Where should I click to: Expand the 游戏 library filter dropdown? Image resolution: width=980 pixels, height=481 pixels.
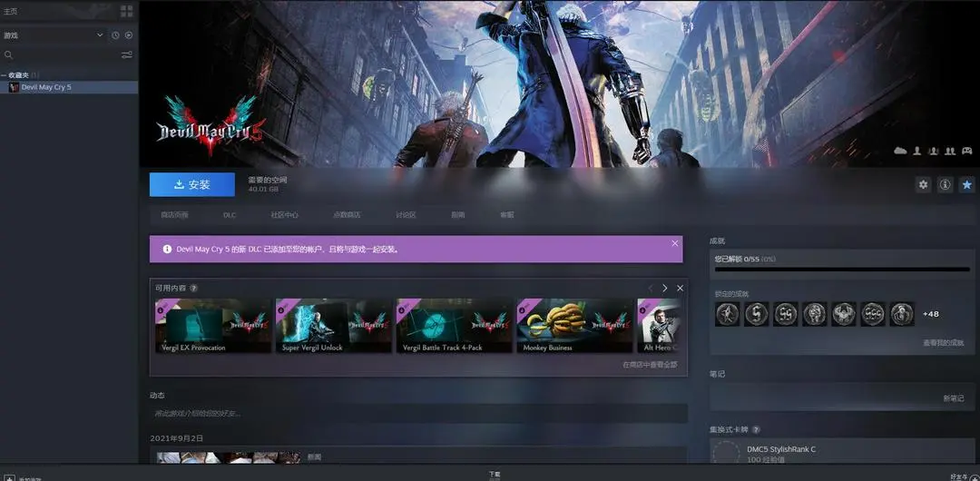[54, 35]
